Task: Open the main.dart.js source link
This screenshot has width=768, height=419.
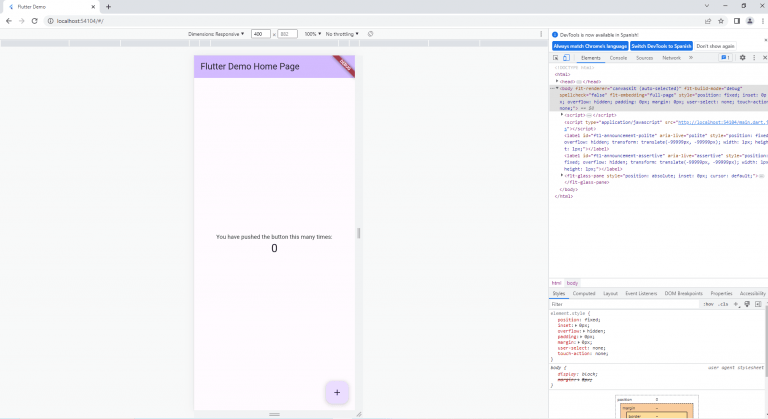Action: click(x=722, y=122)
